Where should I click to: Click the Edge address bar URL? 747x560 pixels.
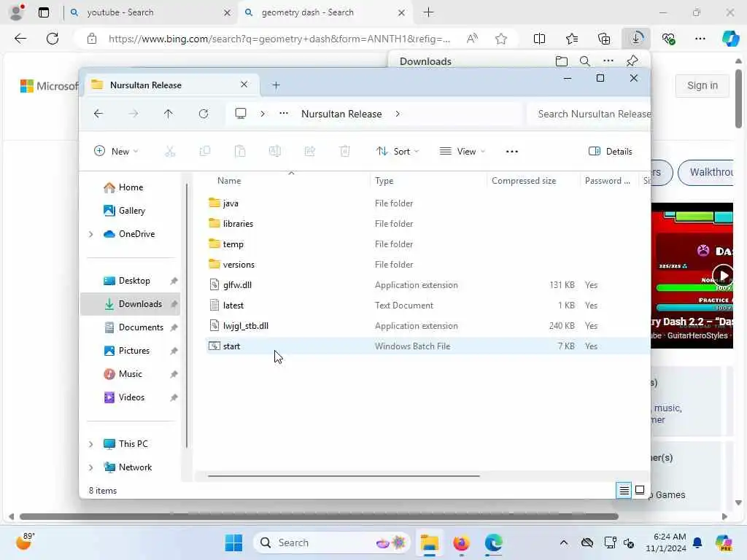(x=279, y=39)
